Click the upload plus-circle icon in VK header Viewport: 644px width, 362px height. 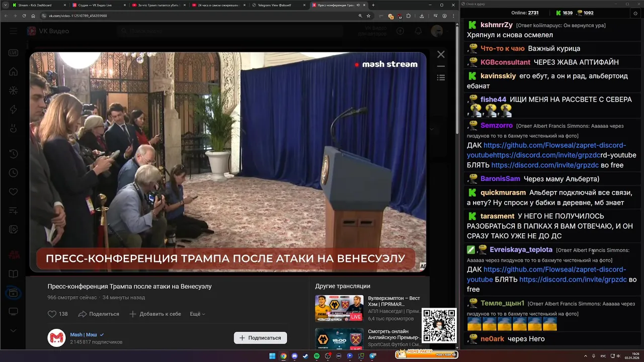400,31
